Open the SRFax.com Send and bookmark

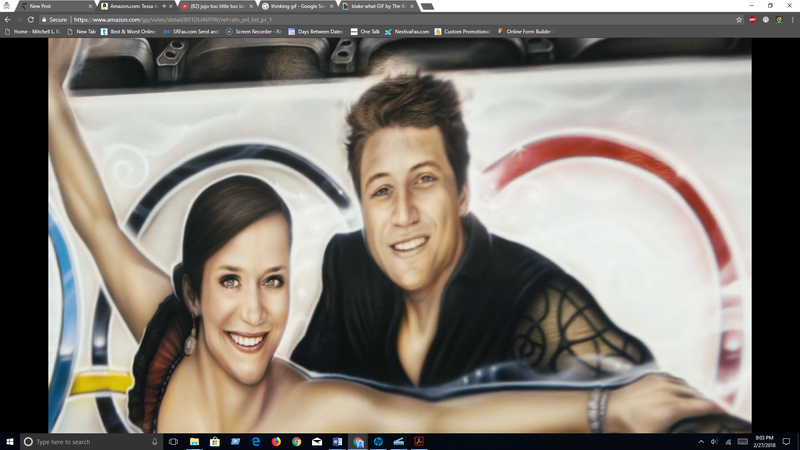coord(191,32)
